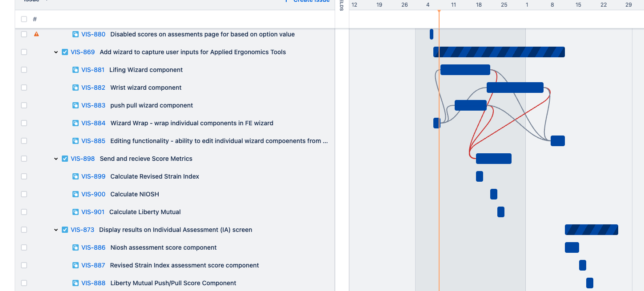Click the subtask icon beside VIS-888
644x291 pixels.
pos(75,283)
